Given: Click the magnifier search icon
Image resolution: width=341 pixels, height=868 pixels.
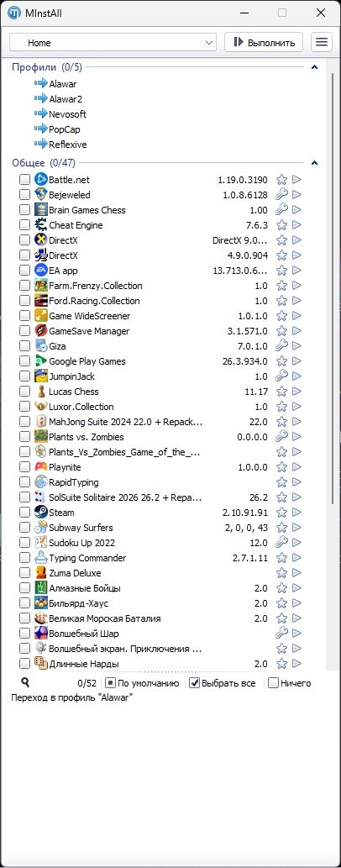Looking at the screenshot, I should 25,682.
